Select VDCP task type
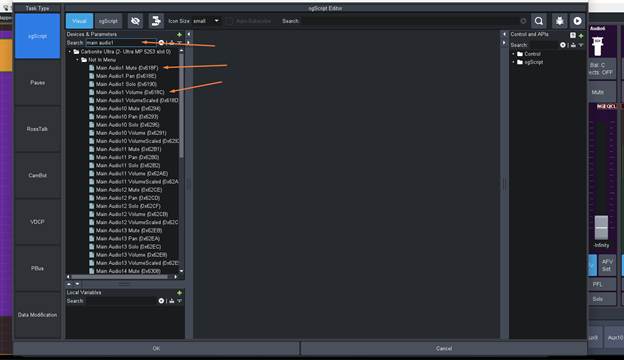The width and height of the screenshot is (624, 360). pos(37,222)
